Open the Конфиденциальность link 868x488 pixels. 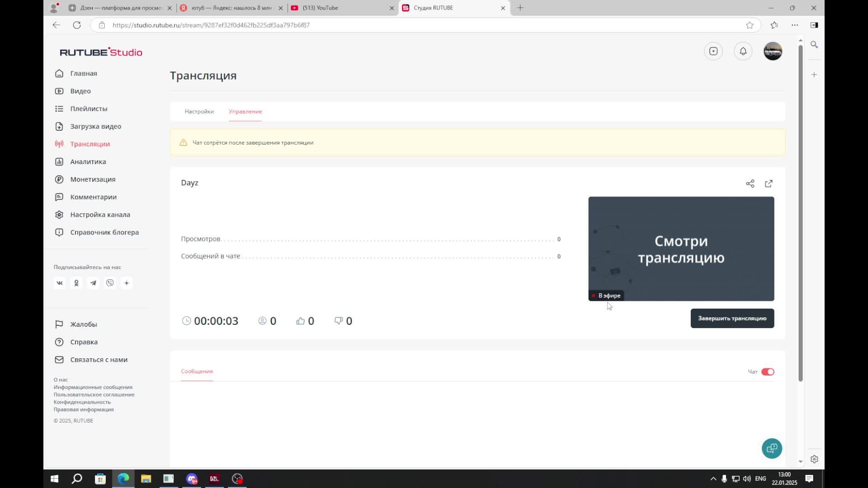pos(82,402)
